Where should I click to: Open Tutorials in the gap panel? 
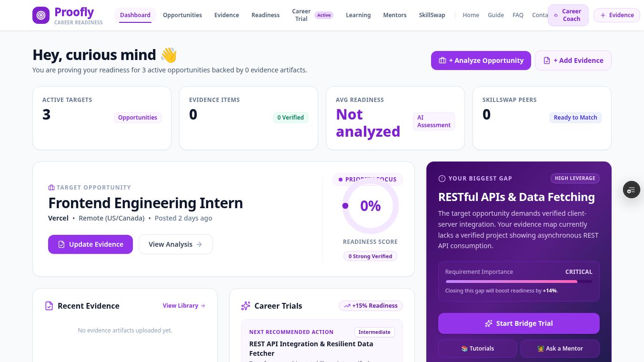click(477, 349)
